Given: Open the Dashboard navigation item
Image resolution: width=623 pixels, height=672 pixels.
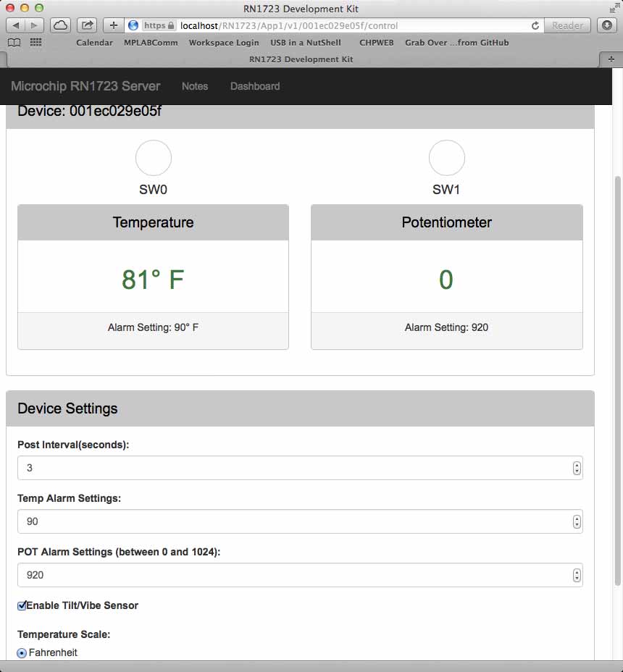Looking at the screenshot, I should (x=255, y=86).
